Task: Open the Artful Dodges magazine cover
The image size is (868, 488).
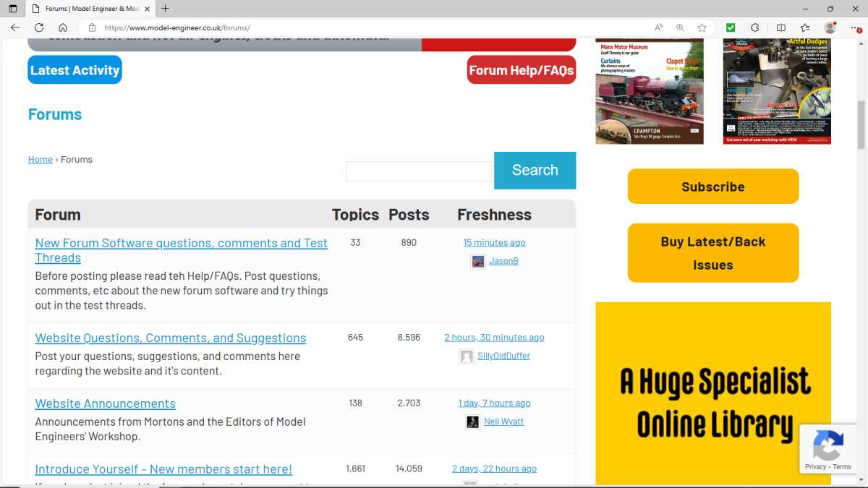Action: point(777,92)
